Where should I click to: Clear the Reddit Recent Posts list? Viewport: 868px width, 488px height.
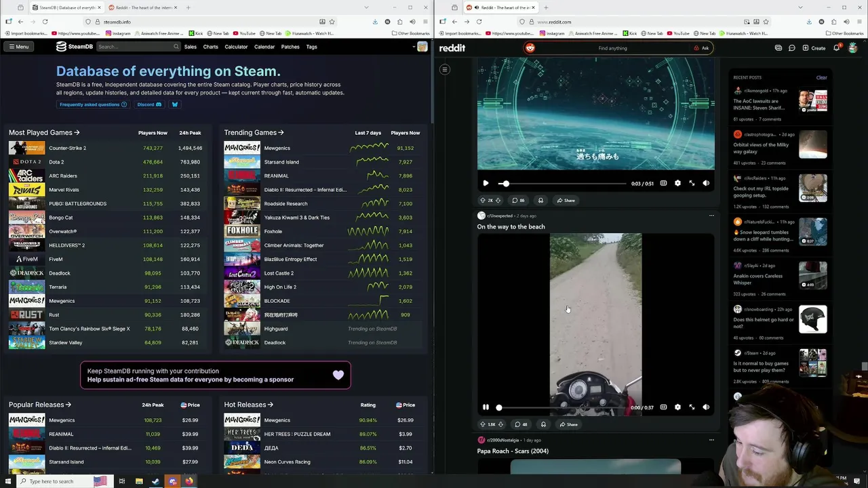(x=821, y=77)
